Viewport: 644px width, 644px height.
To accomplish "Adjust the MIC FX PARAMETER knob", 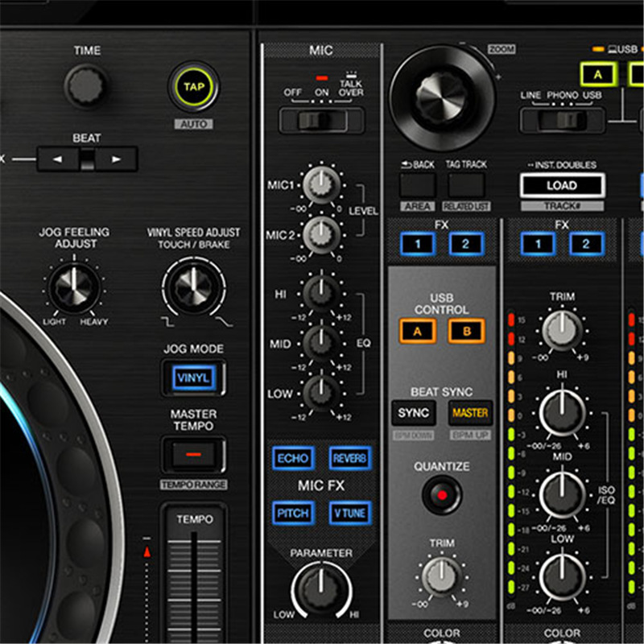I will [321, 590].
